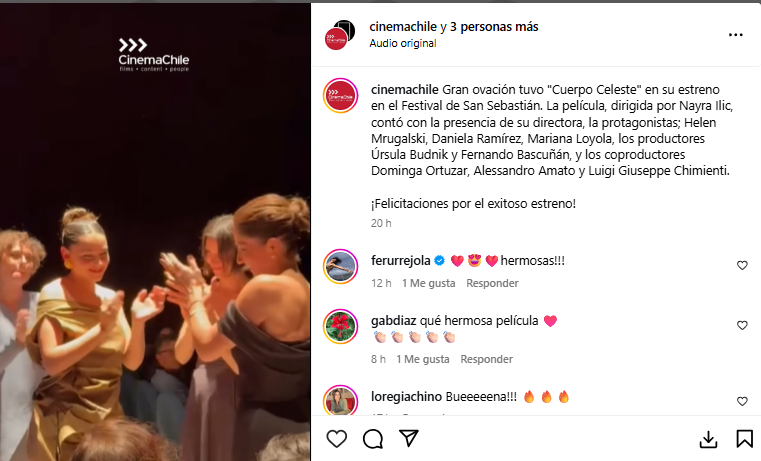The height and width of the screenshot is (461, 761).
Task: Open the three-dot more options menu
Action: coord(736,35)
